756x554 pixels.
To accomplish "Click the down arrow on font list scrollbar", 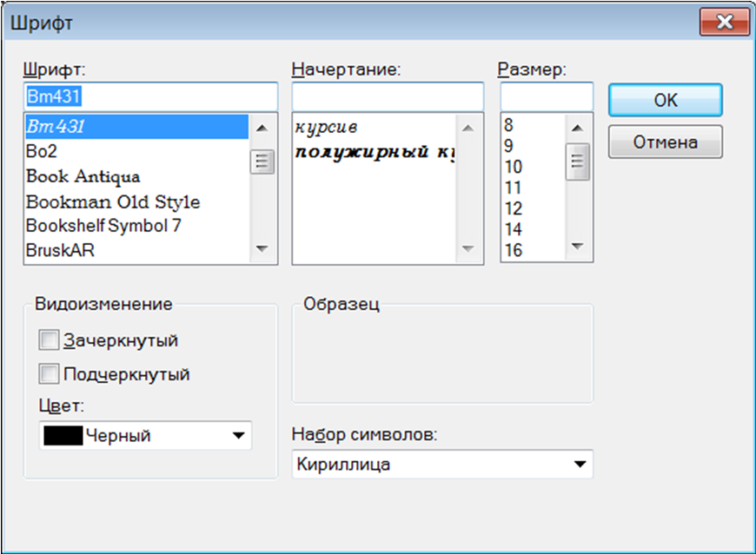I will (262, 250).
